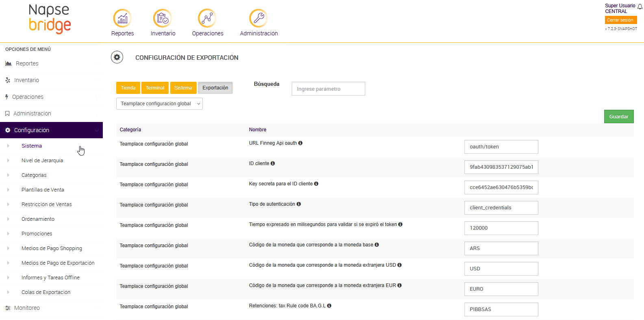Switch to the Terminal tab
Image resolution: width=644 pixels, height=320 pixels.
pyautogui.click(x=155, y=88)
